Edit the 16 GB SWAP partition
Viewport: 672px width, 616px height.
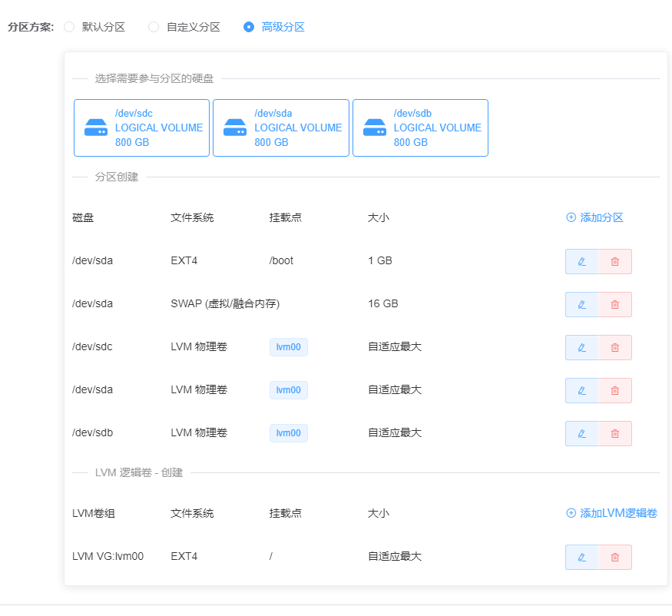point(581,304)
